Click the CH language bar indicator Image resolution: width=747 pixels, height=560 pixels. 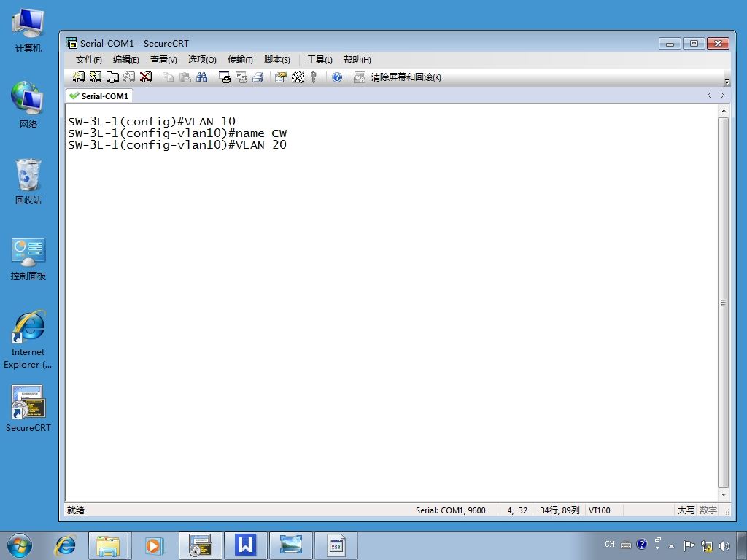tap(609, 544)
